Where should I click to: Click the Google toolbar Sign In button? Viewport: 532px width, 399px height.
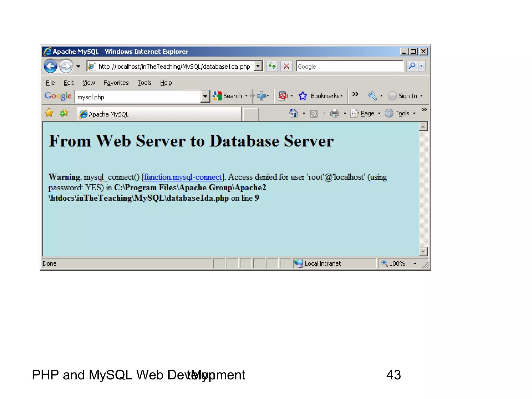pos(407,96)
